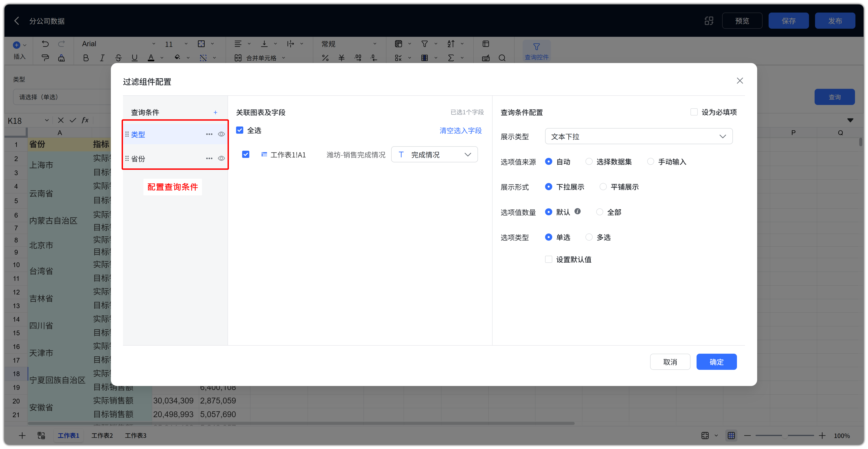Click the 发布 button
868x449 pixels.
click(835, 21)
